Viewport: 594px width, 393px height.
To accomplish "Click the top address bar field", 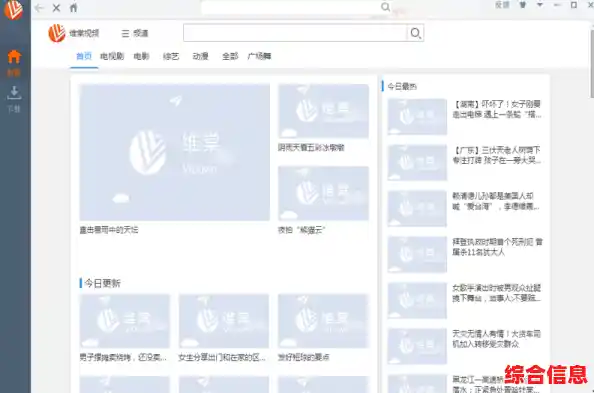I will (291, 7).
